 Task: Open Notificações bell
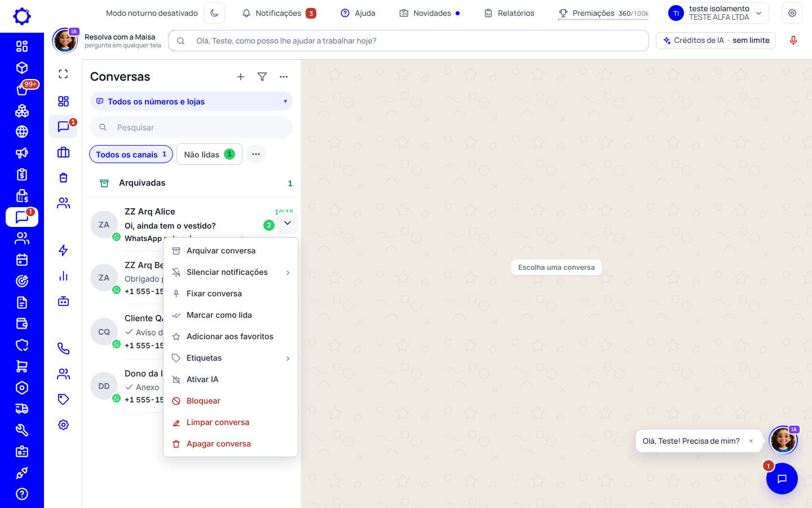click(279, 13)
